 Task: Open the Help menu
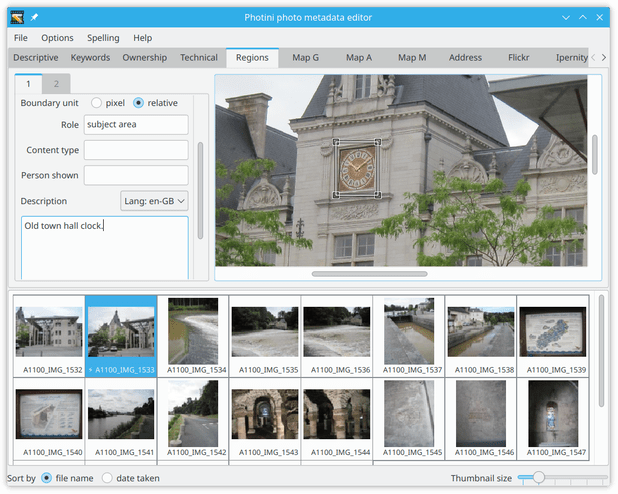pos(142,38)
